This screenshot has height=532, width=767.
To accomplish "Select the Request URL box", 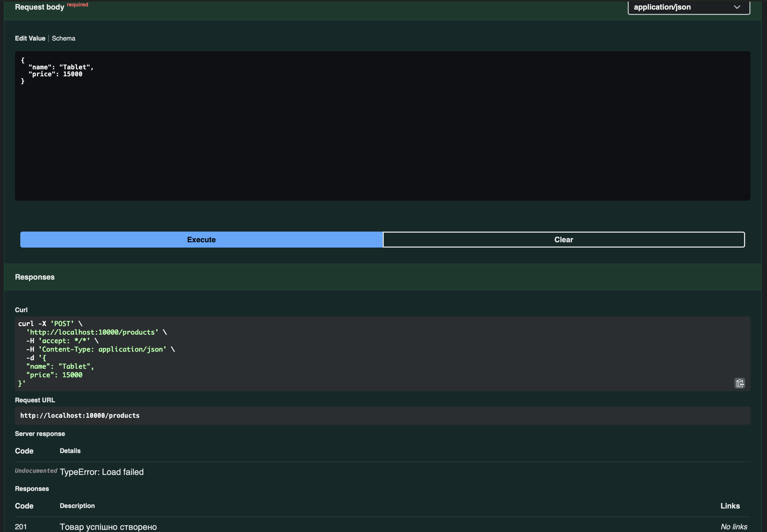I will pyautogui.click(x=382, y=415).
